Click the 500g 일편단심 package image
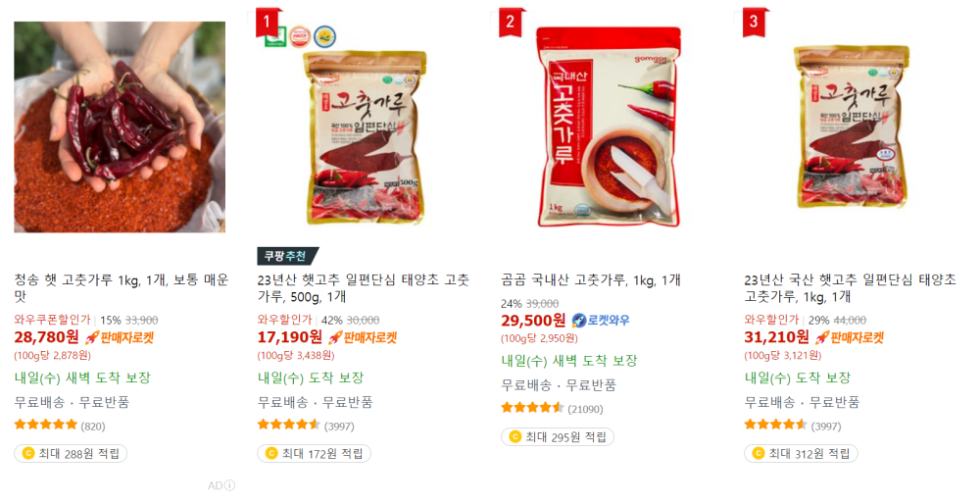 (x=365, y=137)
